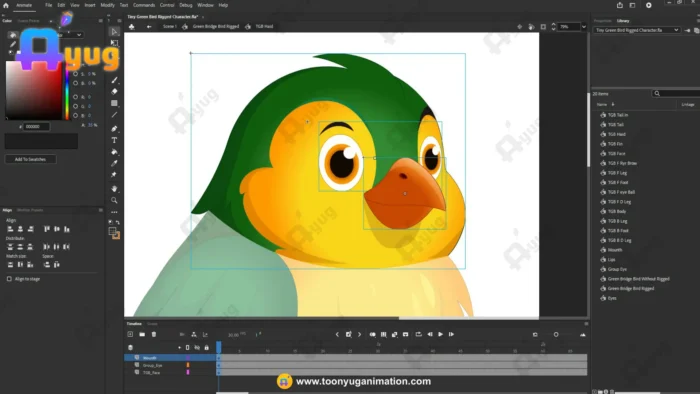Step forward one frame
Screen dimensions: 700x394
tap(451, 334)
